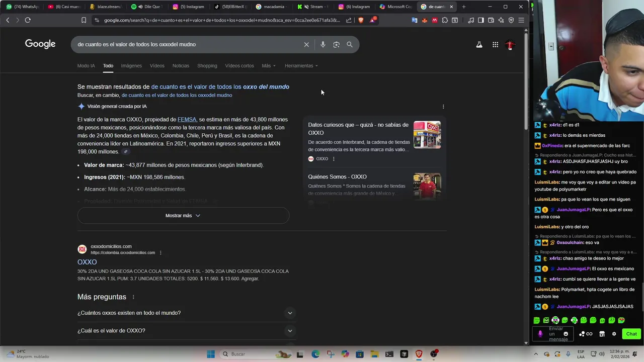Go to the Google homepage logo
The image size is (644, 362).
click(x=40, y=44)
